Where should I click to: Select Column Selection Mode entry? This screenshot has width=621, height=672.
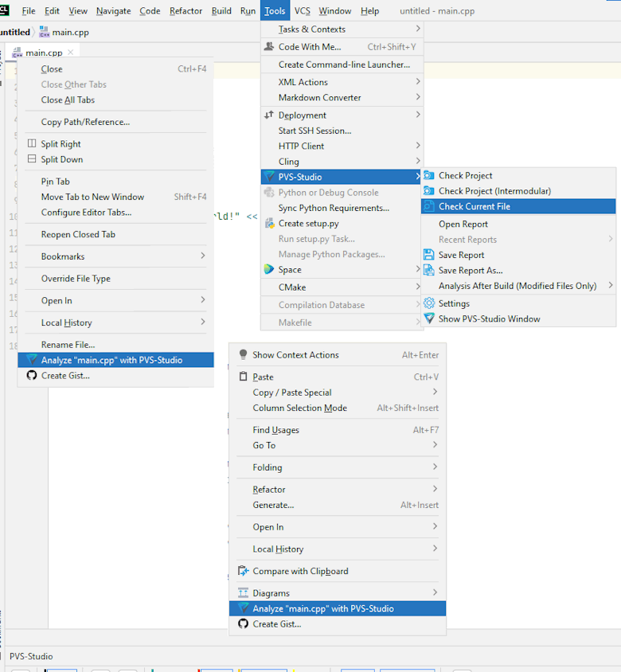click(299, 408)
